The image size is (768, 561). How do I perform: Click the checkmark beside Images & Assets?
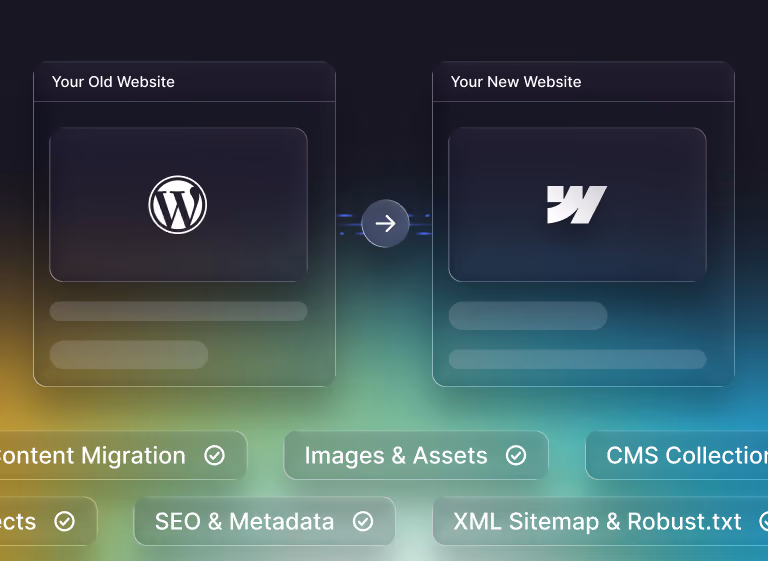(516, 455)
